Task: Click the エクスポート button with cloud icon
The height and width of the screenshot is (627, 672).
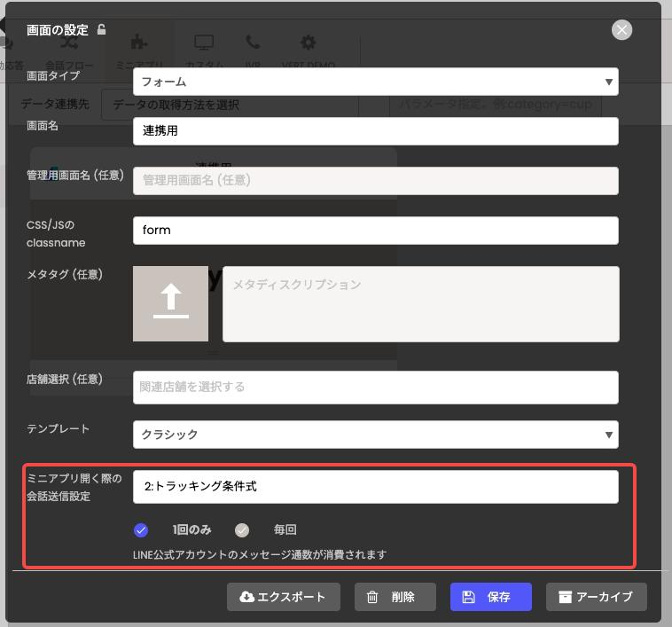Action: pyautogui.click(x=283, y=597)
